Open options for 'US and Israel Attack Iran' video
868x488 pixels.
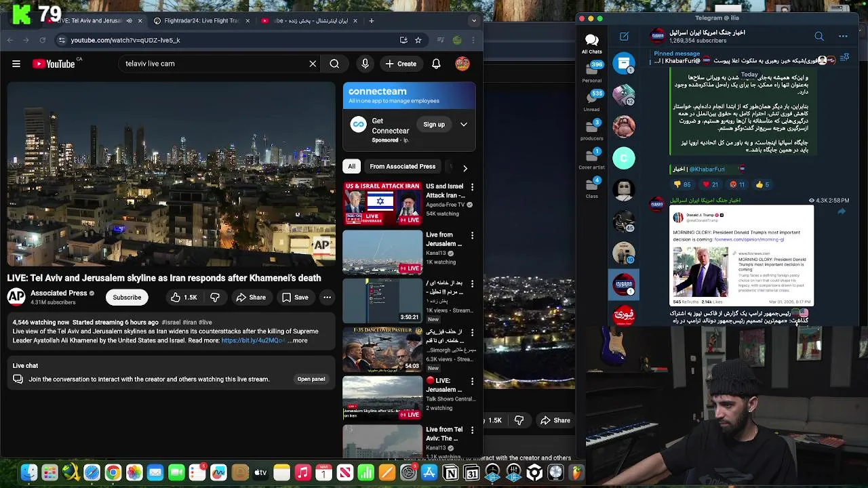(473, 187)
